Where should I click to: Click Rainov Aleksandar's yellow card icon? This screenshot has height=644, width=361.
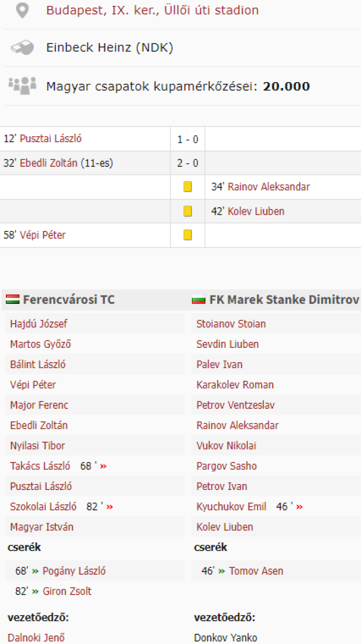pos(188,187)
